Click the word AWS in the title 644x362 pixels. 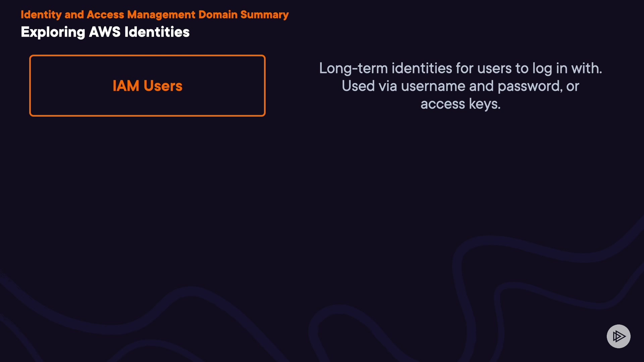[x=105, y=32]
